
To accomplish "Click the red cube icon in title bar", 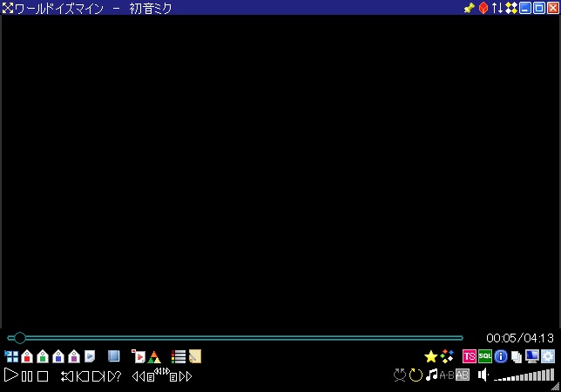I will [483, 8].
